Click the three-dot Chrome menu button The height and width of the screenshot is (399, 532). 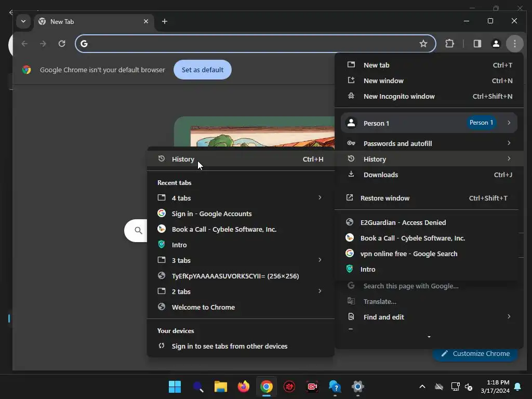coord(514,44)
